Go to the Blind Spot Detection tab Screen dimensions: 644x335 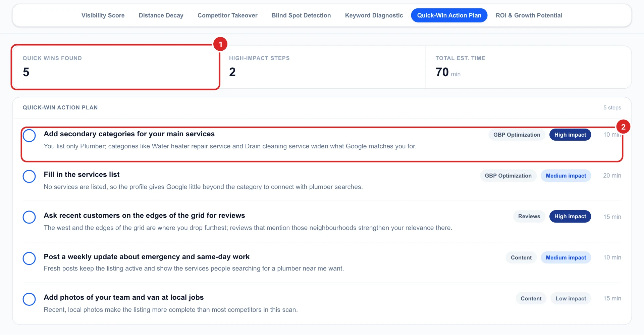coord(301,15)
